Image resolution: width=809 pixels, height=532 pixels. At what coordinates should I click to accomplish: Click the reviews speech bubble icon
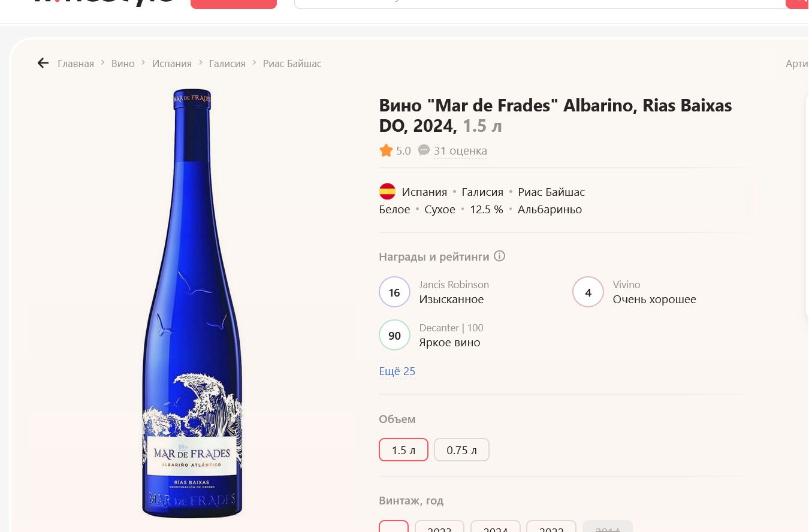click(x=424, y=150)
